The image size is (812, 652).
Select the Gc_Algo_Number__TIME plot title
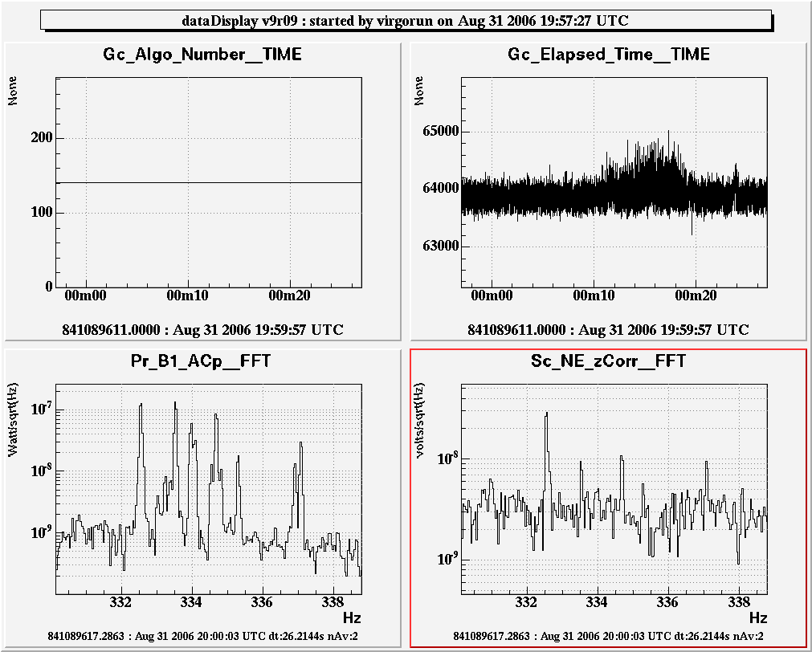(x=202, y=55)
